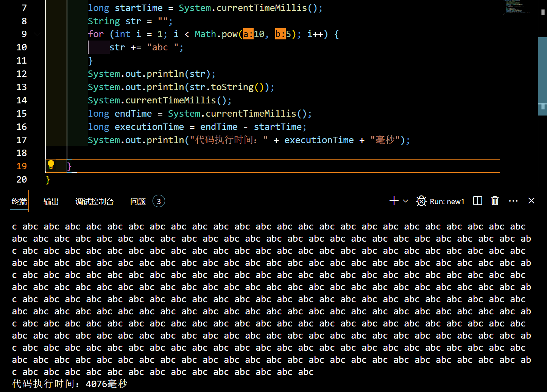Click the 'b:' inlay hint in Math.pow
This screenshot has width=547, height=392.
(280, 34)
